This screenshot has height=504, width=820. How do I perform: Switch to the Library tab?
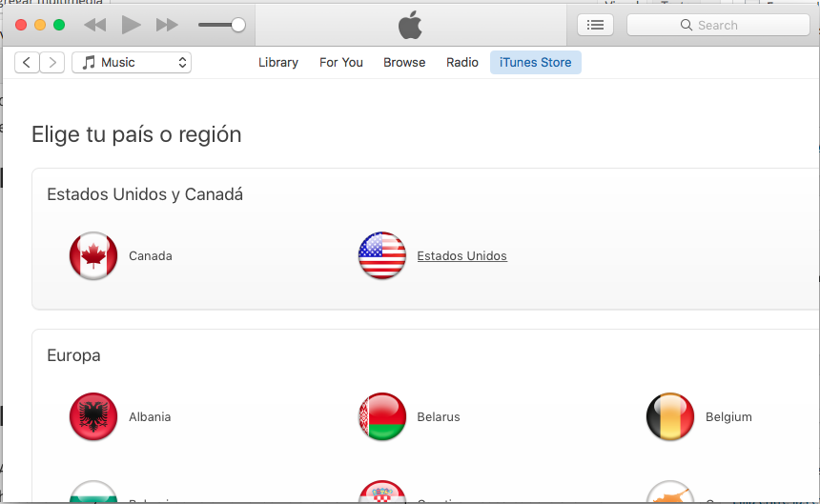coord(278,62)
